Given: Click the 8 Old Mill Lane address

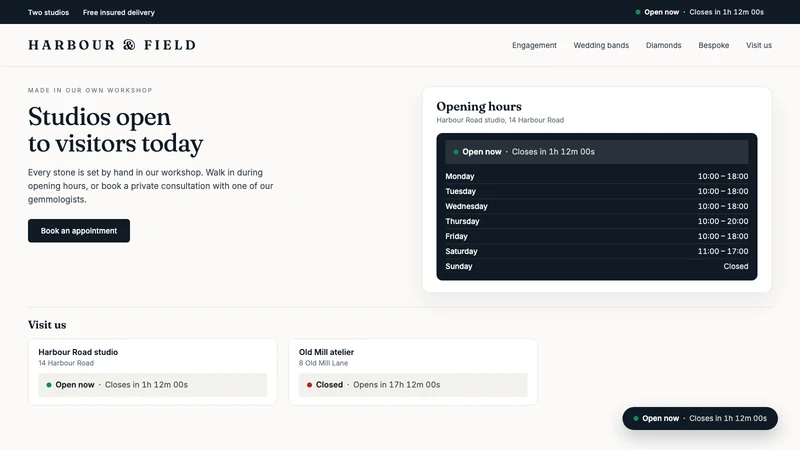Looking at the screenshot, I should pyautogui.click(x=323, y=363).
